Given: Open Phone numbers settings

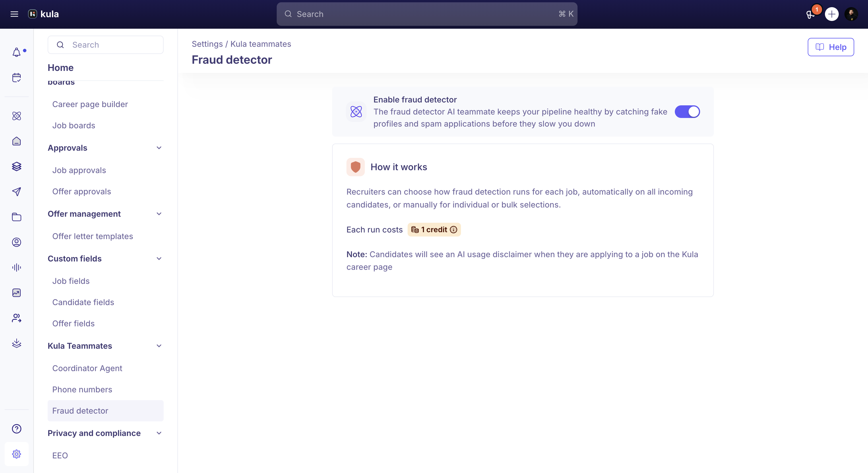Looking at the screenshot, I should click(x=82, y=390).
